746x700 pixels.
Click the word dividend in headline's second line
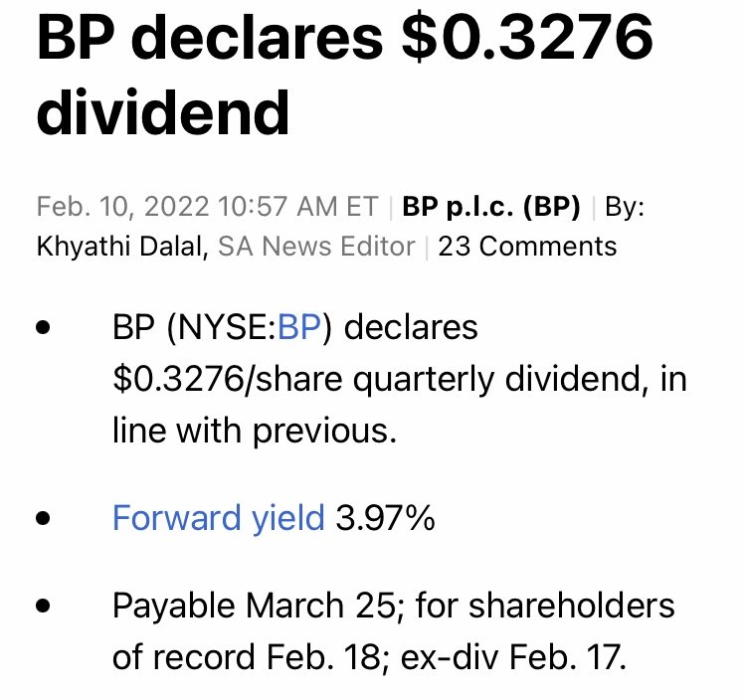[x=163, y=112]
